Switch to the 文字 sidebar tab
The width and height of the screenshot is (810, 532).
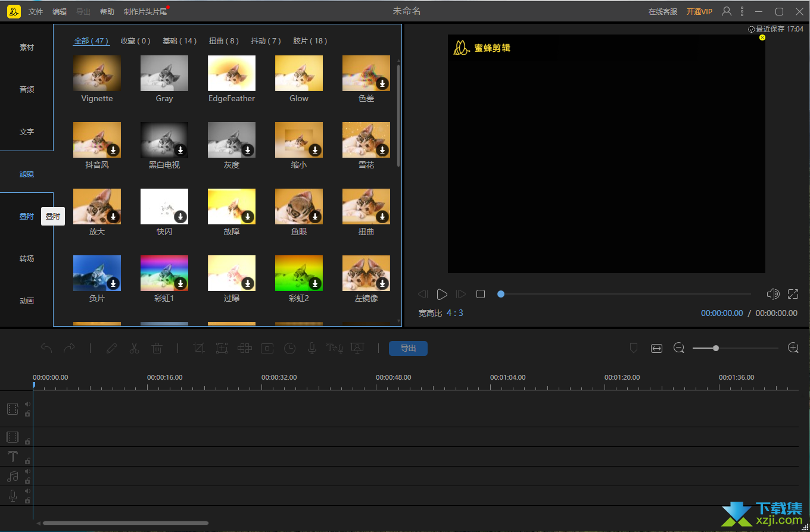[x=27, y=132]
